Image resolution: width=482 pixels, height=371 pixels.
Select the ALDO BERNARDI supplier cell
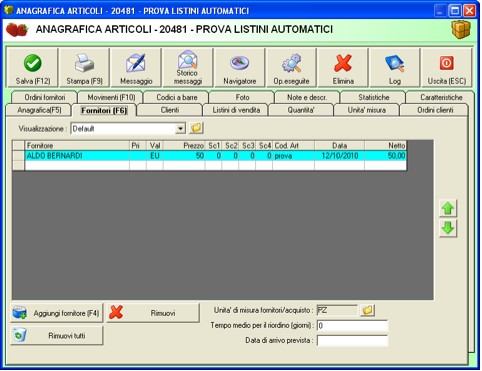[x=77, y=156]
